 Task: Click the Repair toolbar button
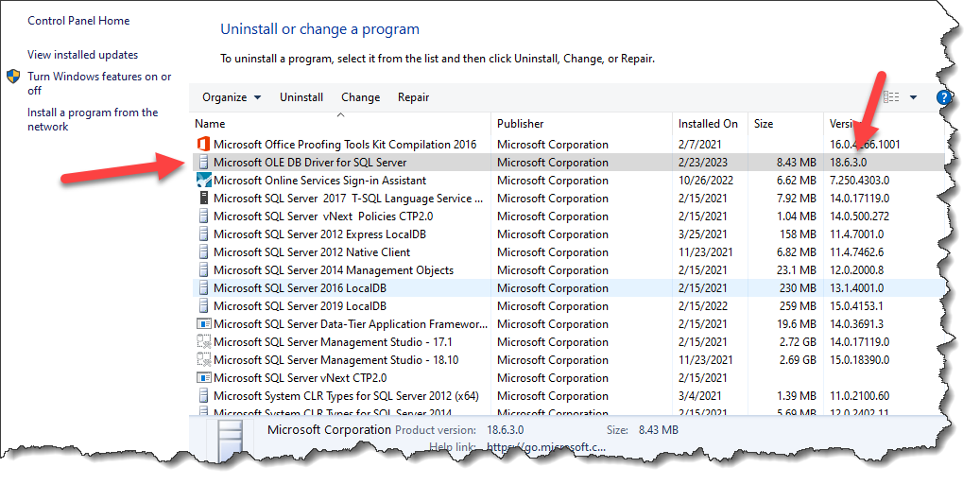413,97
